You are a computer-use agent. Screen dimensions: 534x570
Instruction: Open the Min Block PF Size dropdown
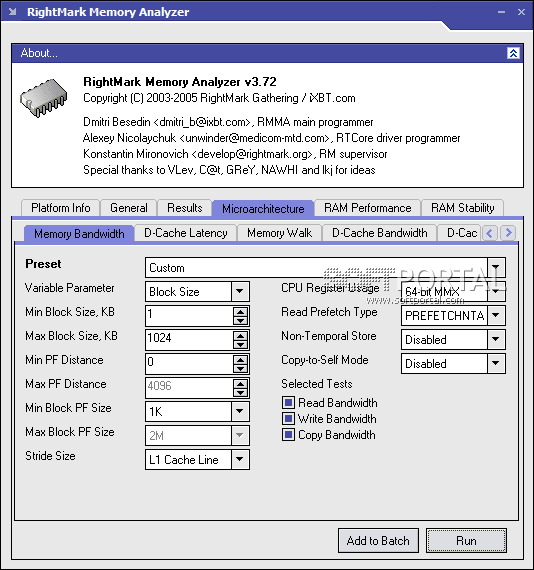240,411
